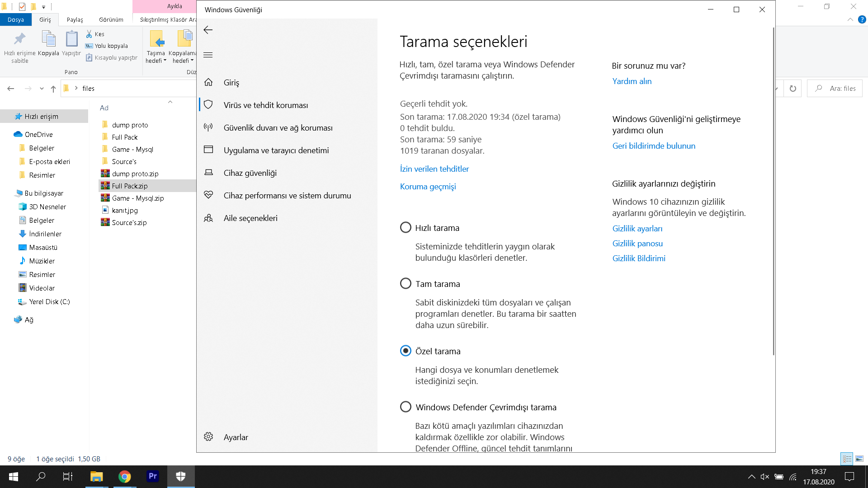Collapse the Explorer ribbon chevron
This screenshot has width=868, height=488.
850,20
